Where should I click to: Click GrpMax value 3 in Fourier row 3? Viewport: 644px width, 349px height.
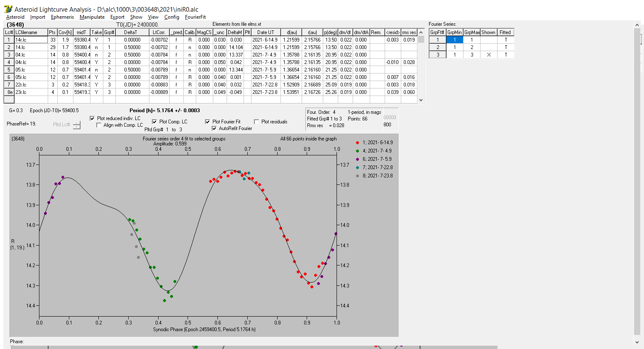[x=471, y=55]
